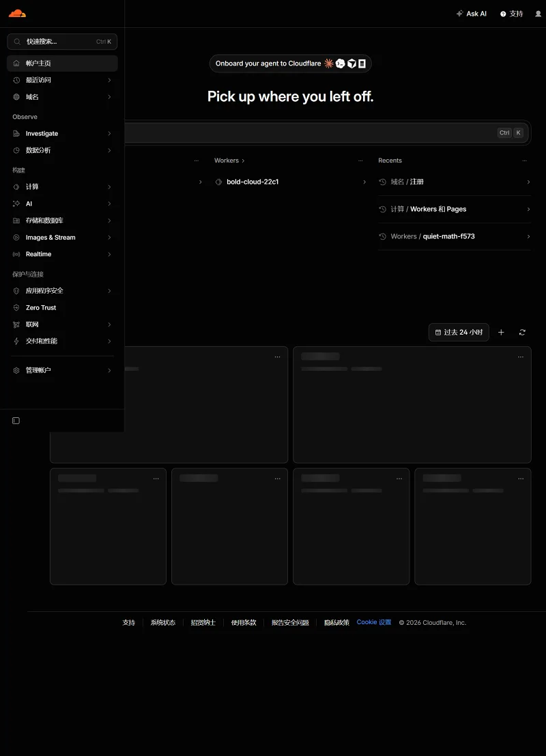Click footer 报告安全问题 link
Image resolution: width=546 pixels, height=756 pixels.
(290, 622)
